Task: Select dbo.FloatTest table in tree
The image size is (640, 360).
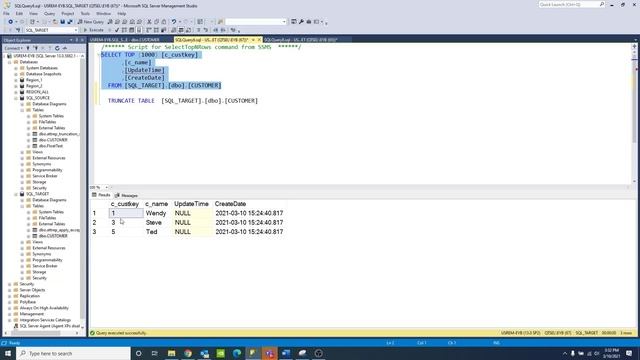Action: click(x=51, y=146)
